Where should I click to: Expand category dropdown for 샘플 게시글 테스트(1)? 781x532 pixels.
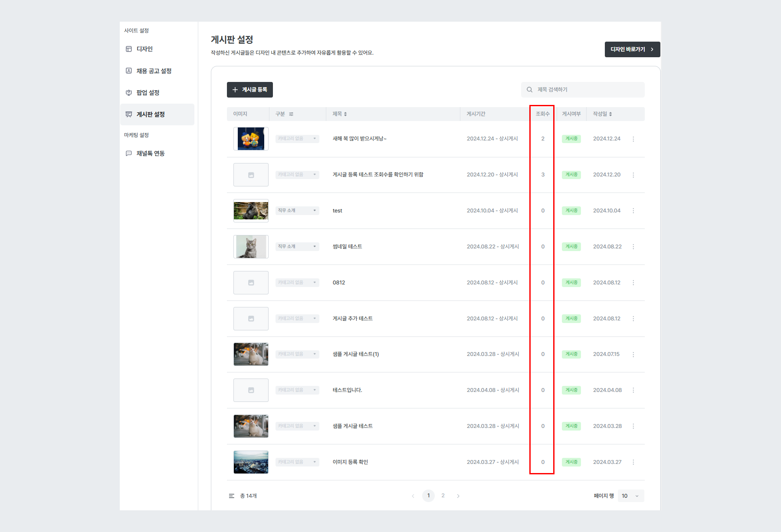click(x=297, y=354)
